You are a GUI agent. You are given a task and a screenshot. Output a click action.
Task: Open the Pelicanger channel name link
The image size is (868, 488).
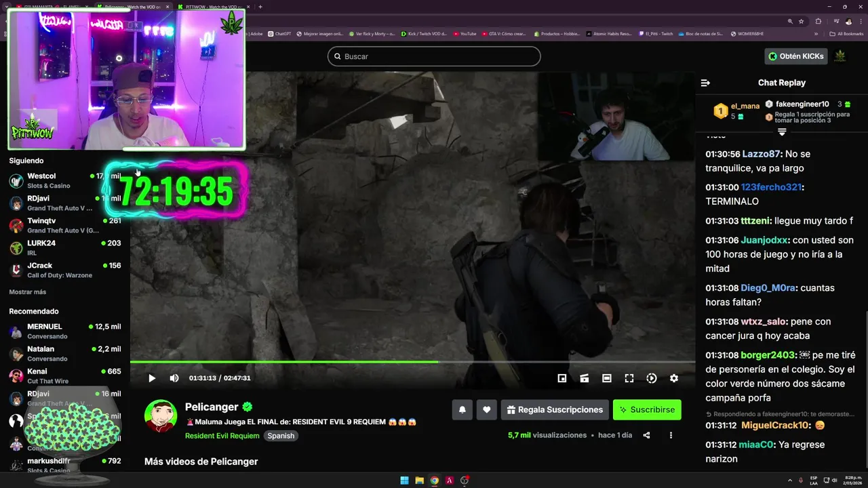pyautogui.click(x=212, y=407)
